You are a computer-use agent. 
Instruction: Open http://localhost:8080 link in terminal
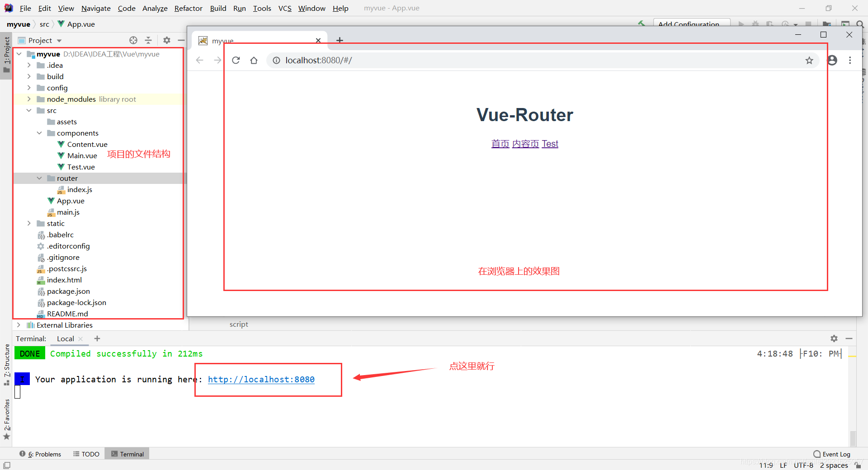click(x=261, y=380)
